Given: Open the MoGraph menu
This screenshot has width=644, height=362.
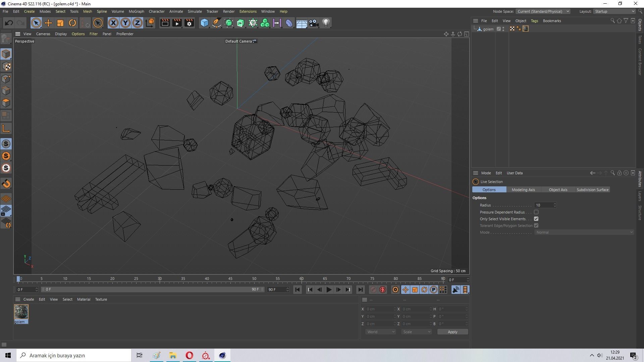Looking at the screenshot, I should coord(136,11).
